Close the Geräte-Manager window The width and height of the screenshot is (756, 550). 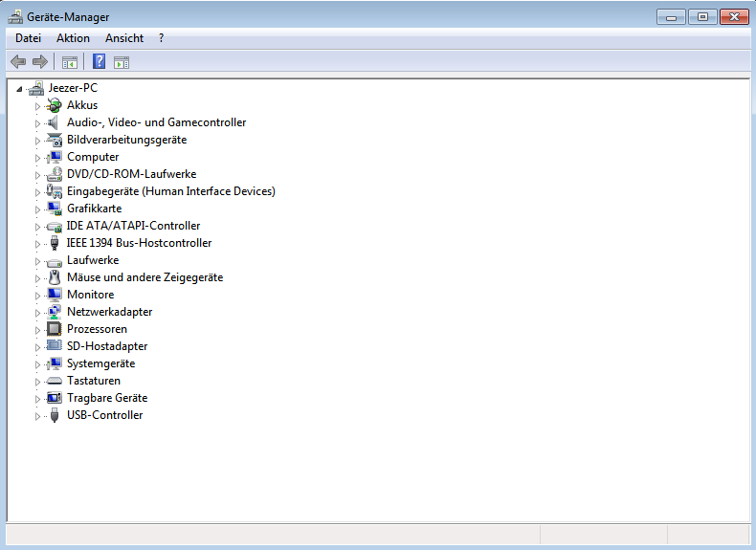click(734, 17)
